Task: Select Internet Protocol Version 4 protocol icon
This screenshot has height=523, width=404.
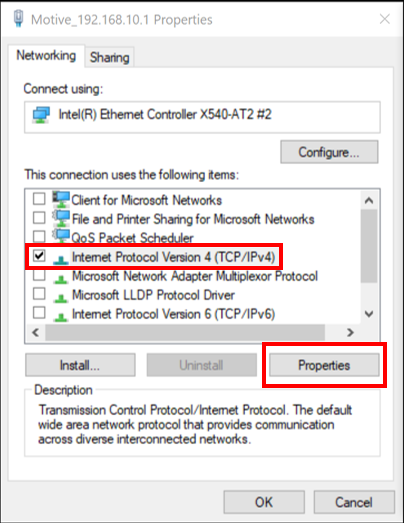Action: (61, 259)
